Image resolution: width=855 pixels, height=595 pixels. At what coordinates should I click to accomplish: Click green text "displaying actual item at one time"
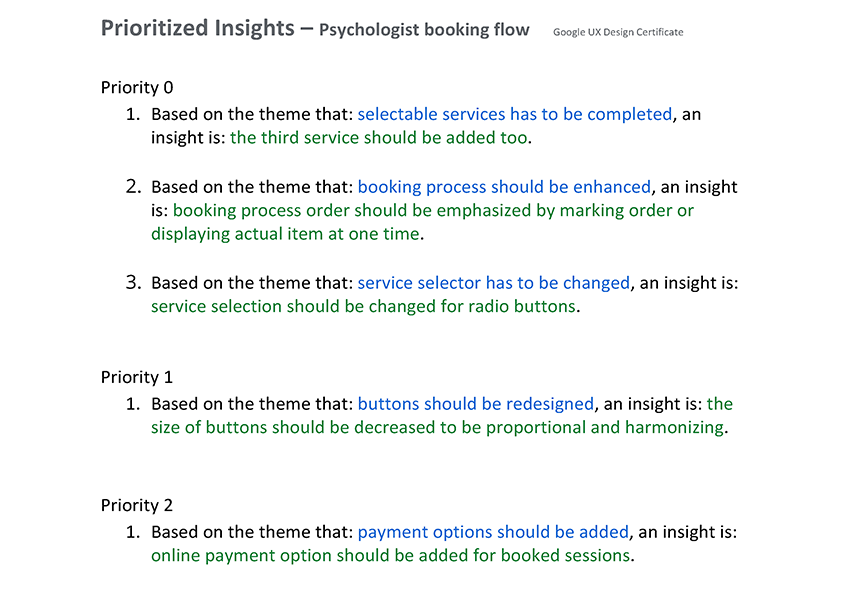pos(286,234)
